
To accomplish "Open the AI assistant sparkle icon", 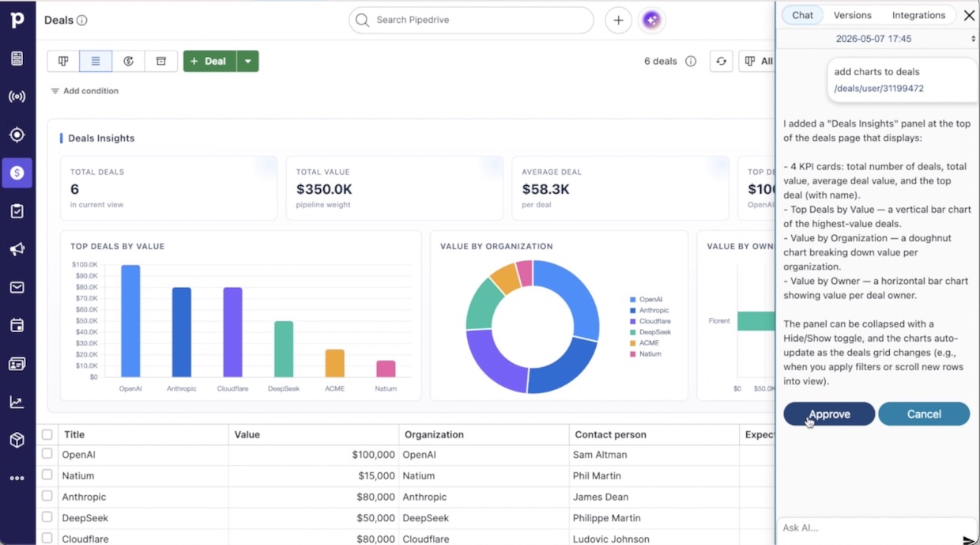I will pos(651,21).
